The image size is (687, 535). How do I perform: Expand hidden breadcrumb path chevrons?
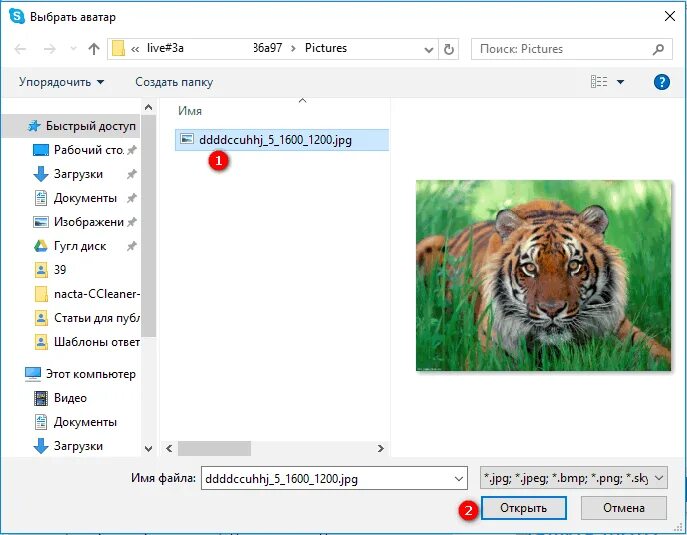(135, 49)
